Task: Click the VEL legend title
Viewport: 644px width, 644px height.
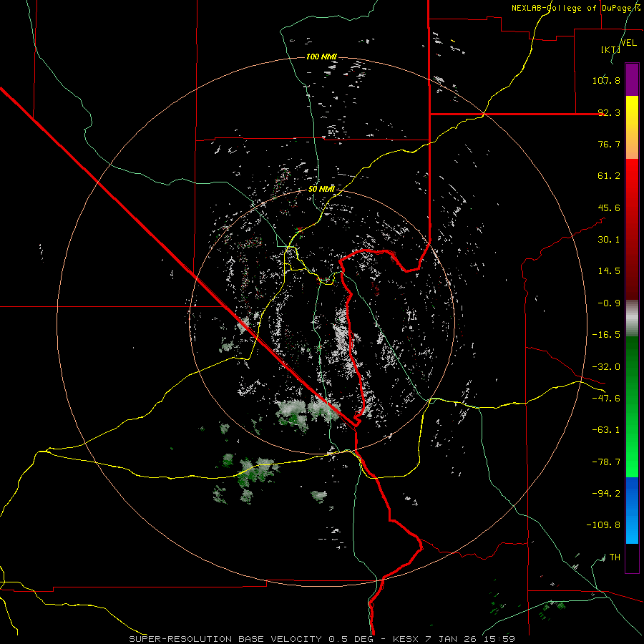Action: click(x=628, y=42)
